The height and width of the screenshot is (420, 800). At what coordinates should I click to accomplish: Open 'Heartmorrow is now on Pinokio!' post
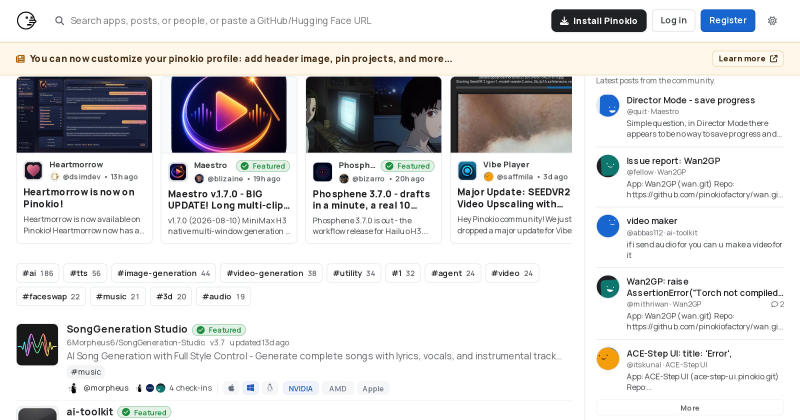pos(79,197)
